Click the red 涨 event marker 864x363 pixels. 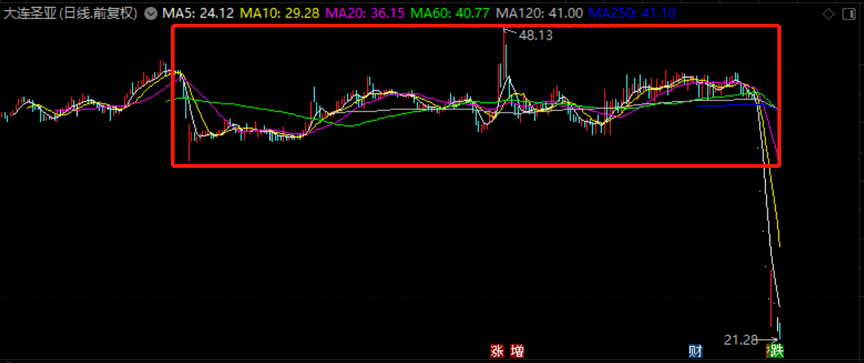[x=498, y=350]
